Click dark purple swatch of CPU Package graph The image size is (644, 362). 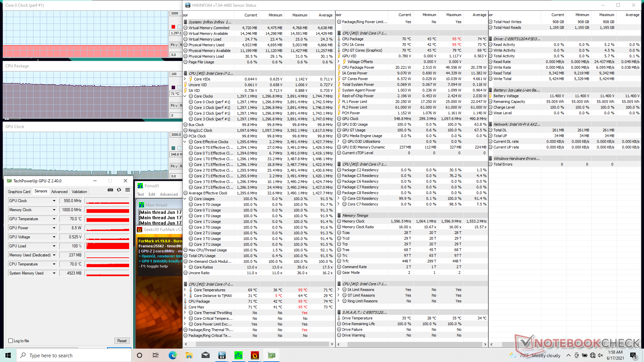pyautogui.click(x=173, y=87)
